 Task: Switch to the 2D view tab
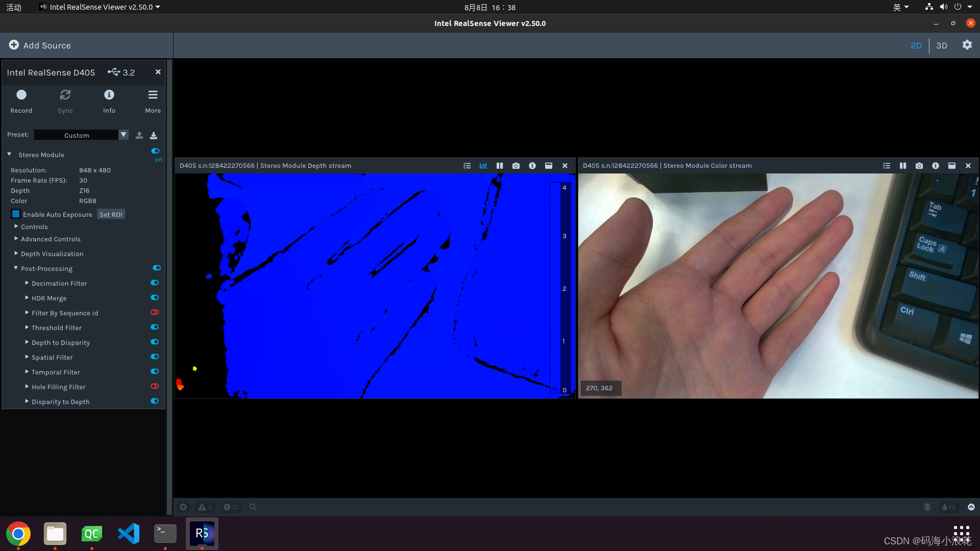916,45
